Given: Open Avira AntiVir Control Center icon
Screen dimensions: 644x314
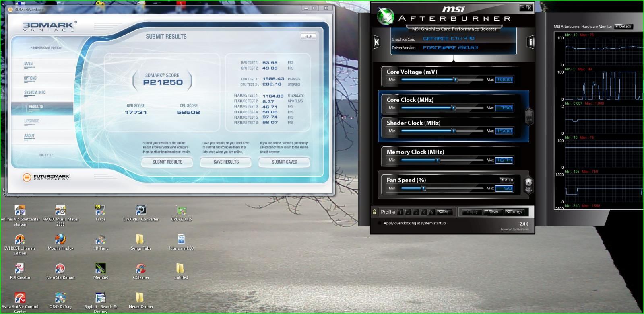Looking at the screenshot, I should point(20,298).
